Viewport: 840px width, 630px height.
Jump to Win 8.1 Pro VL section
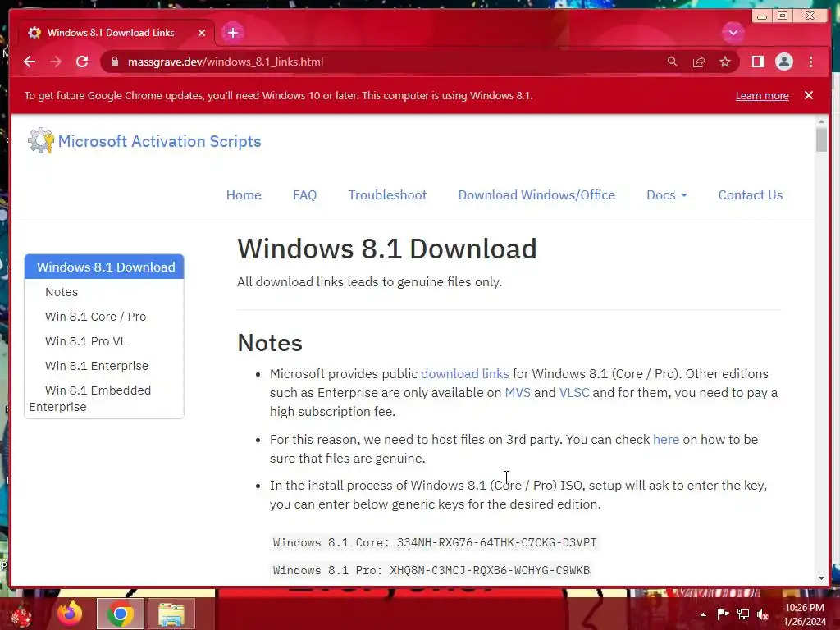coord(85,341)
